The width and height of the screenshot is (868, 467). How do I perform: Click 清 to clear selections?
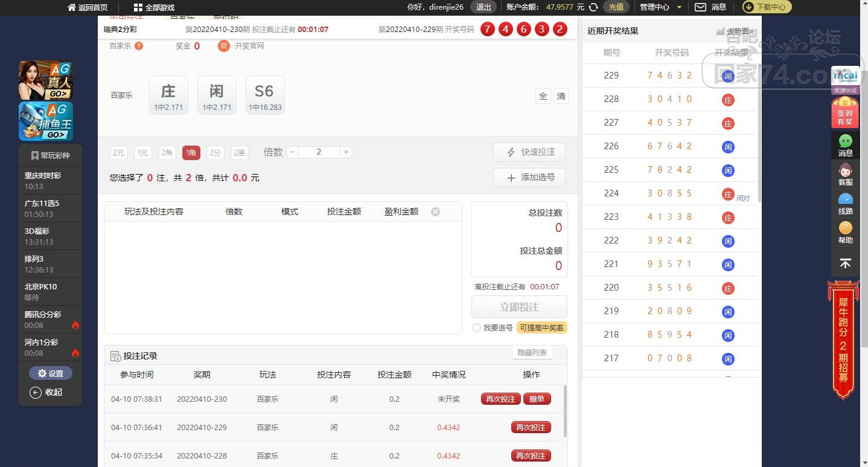(561, 96)
